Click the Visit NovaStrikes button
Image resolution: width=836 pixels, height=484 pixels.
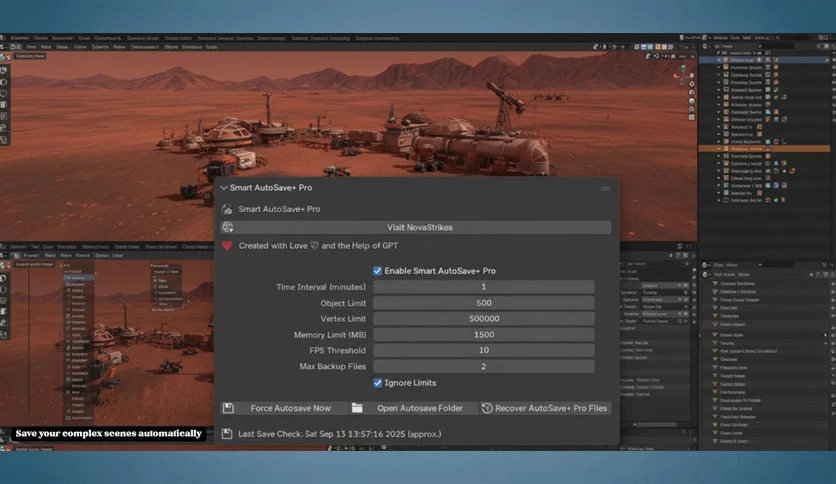(416, 227)
